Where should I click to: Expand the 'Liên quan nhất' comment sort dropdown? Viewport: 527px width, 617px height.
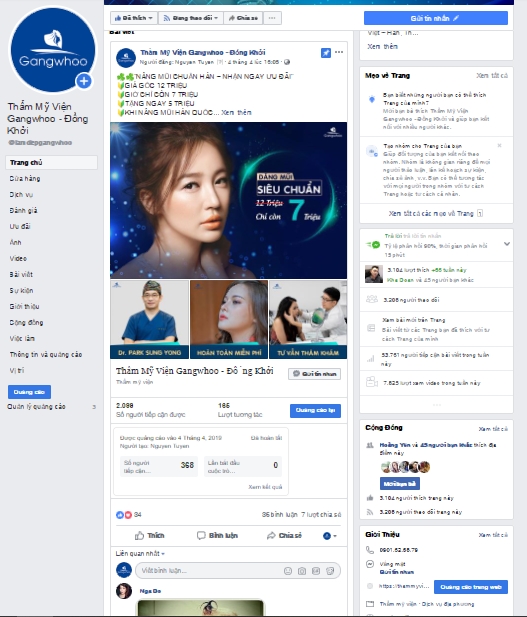140,554
